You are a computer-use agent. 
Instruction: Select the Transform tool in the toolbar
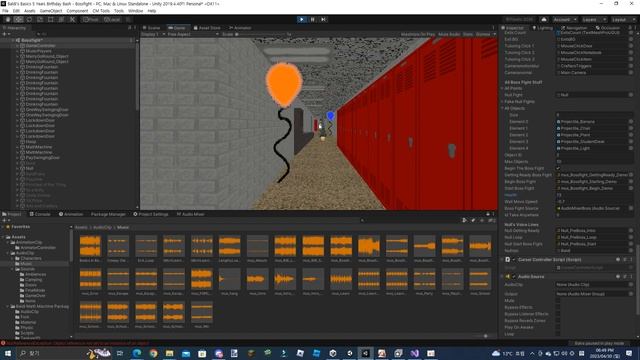[61, 19]
